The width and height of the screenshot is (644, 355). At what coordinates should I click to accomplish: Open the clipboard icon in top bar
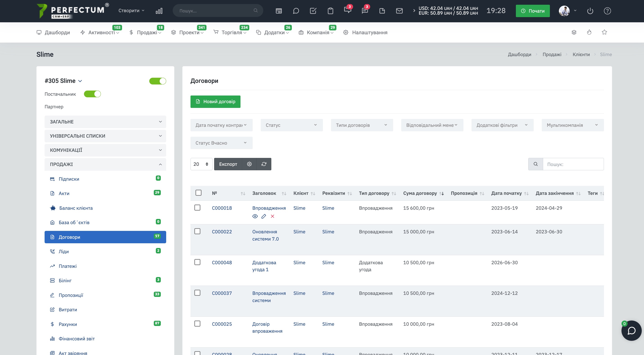[x=331, y=11]
